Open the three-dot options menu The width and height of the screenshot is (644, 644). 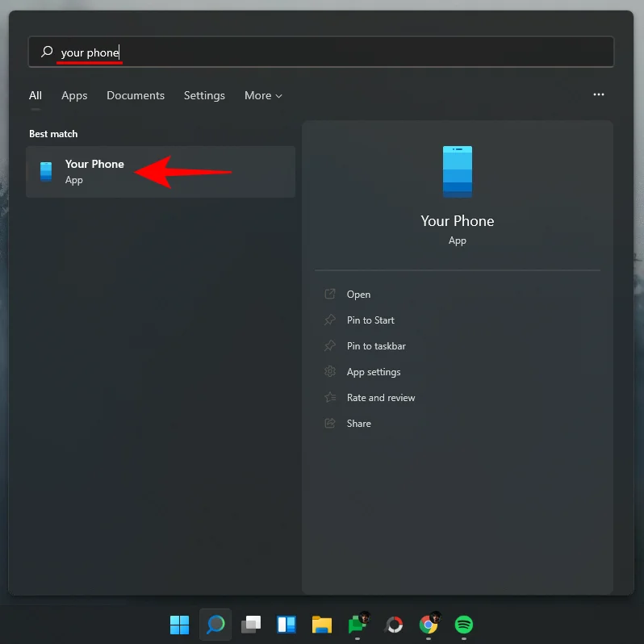[x=599, y=95]
